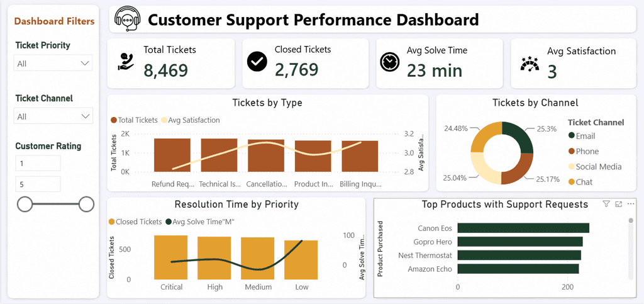Click the focus mode icon on Top Products
The height and width of the screenshot is (304, 644).
(619, 204)
